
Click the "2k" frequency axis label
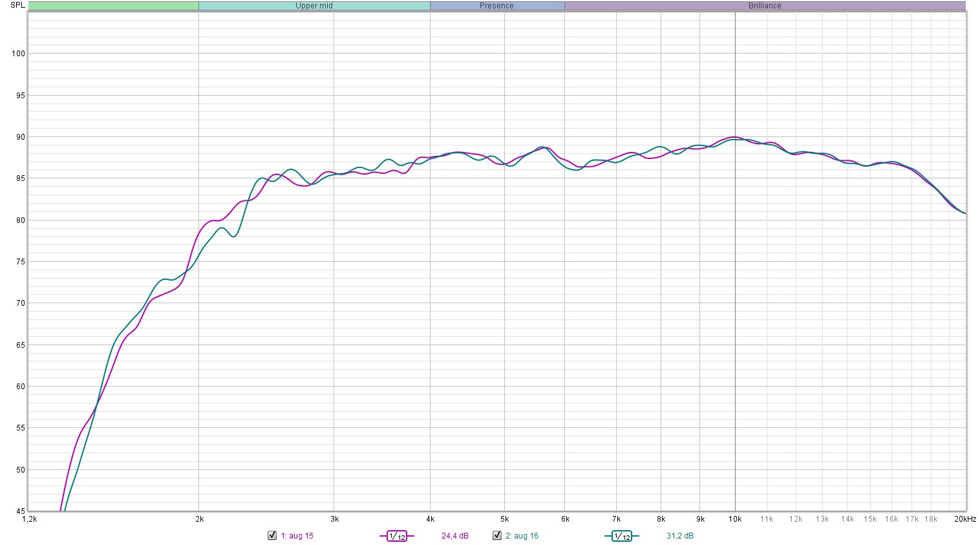click(x=199, y=519)
